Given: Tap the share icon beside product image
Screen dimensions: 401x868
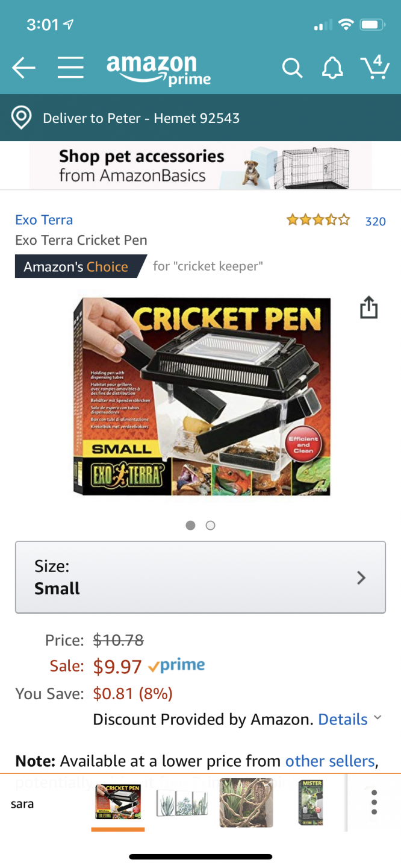Looking at the screenshot, I should (368, 307).
